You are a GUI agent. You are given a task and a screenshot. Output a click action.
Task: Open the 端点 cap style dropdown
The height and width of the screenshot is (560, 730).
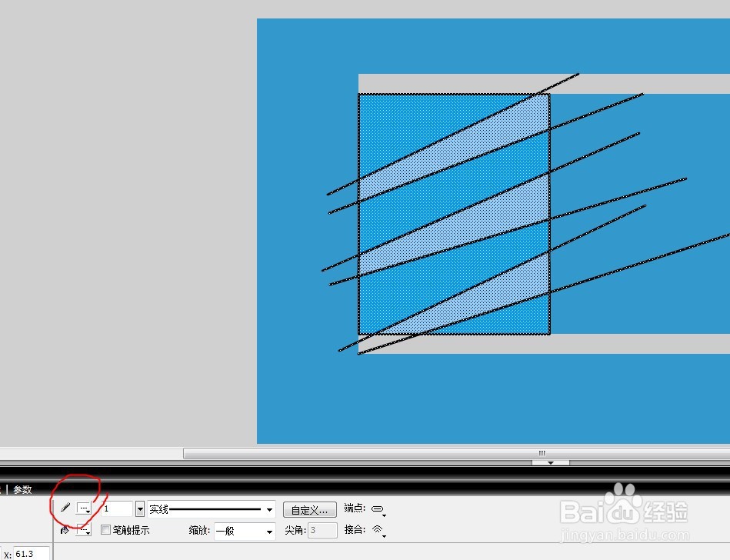[378, 509]
